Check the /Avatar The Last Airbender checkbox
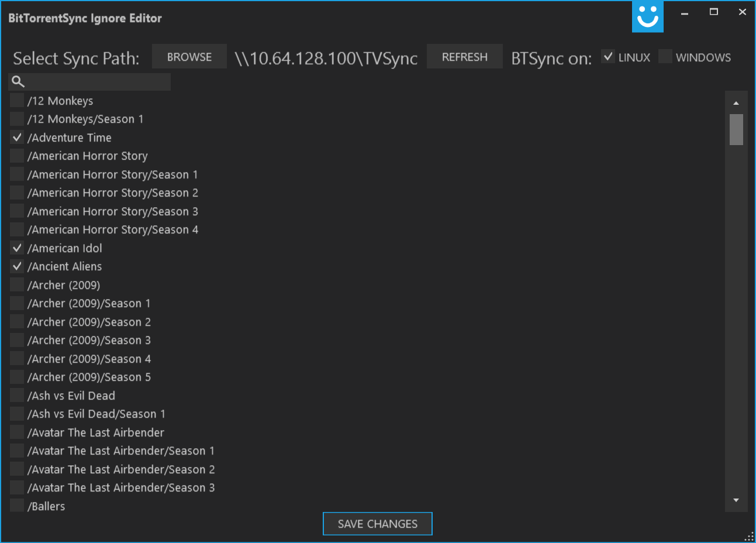This screenshot has height=543, width=756. (x=17, y=432)
